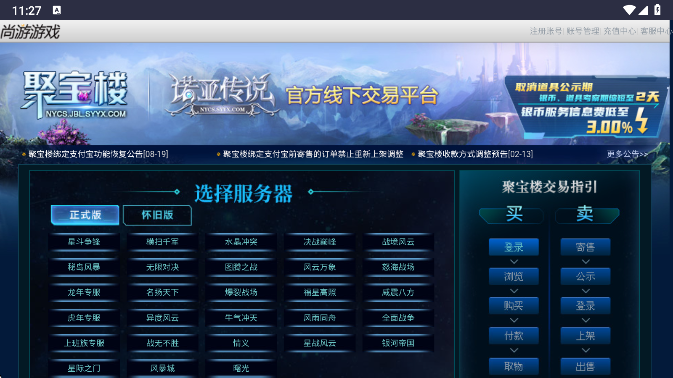Open the 充值中心 link
Screen dimensions: 673x378
click(x=619, y=31)
